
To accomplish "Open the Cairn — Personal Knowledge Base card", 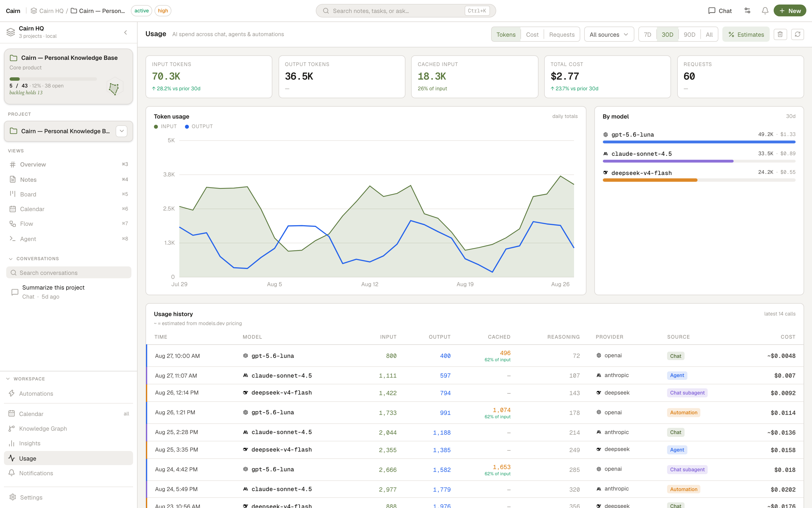I will click(69, 76).
